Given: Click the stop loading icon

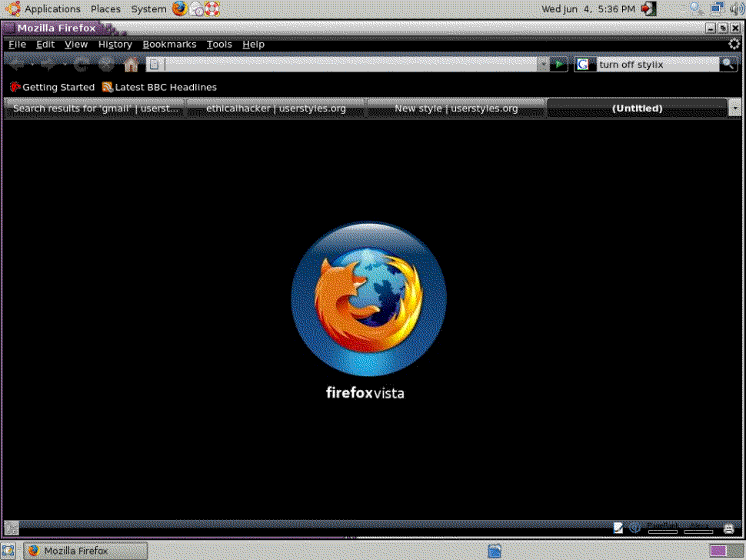Looking at the screenshot, I should (107, 64).
